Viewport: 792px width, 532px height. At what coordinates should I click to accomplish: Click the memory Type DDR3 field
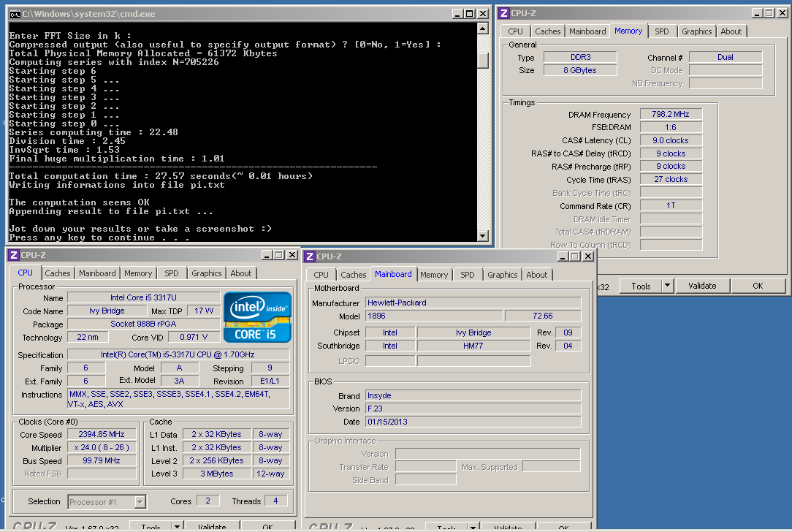point(580,57)
